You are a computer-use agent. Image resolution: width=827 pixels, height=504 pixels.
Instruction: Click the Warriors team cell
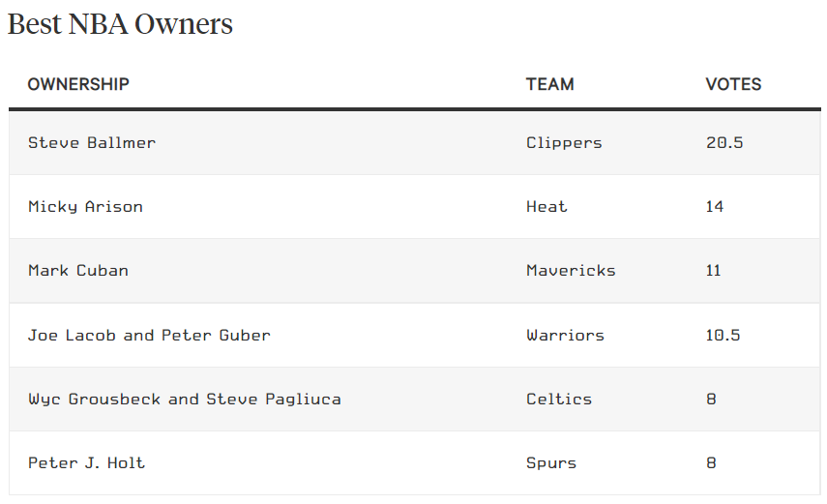[x=565, y=335]
